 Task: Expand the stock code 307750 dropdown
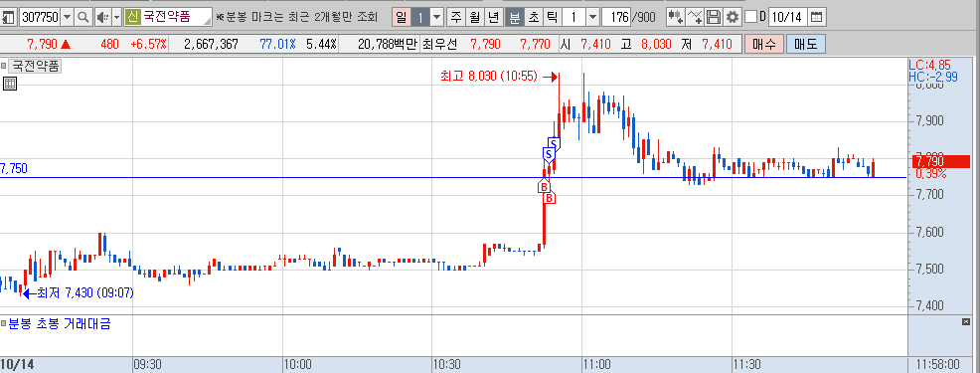67,17
